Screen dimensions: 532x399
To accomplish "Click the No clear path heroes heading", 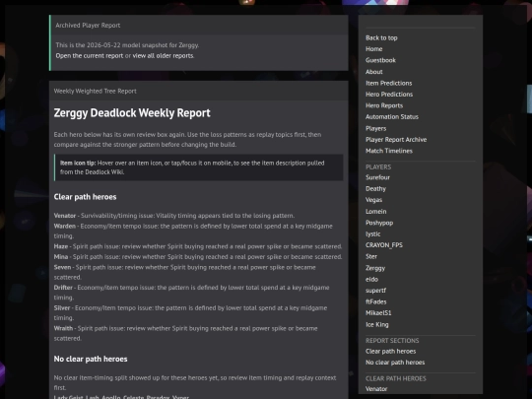I will point(91,359).
